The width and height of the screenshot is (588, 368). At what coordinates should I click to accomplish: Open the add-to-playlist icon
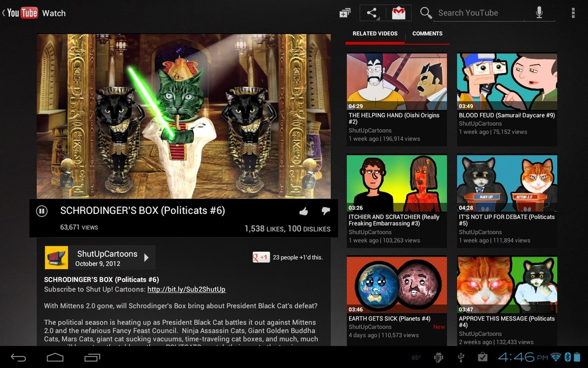[345, 13]
